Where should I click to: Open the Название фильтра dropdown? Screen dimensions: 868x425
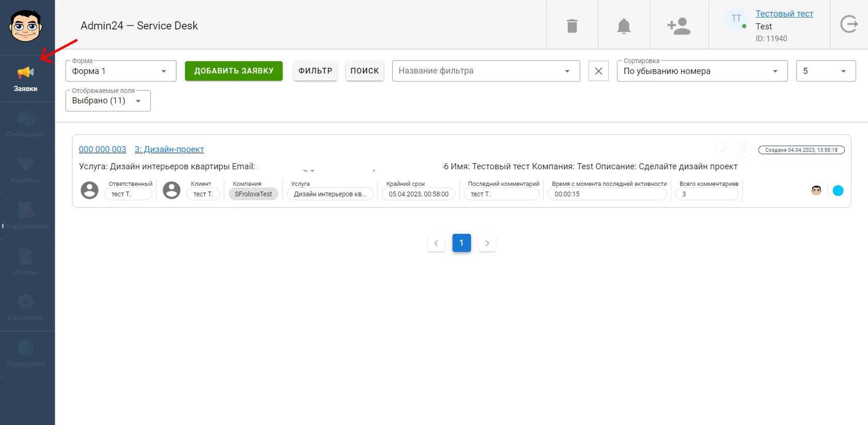(486, 71)
